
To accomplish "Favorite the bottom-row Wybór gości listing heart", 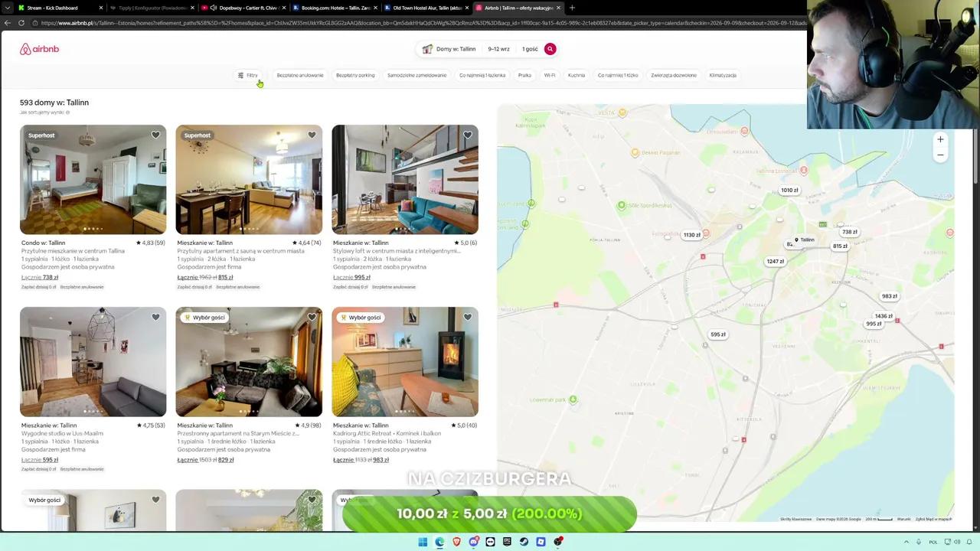I will [x=155, y=500].
